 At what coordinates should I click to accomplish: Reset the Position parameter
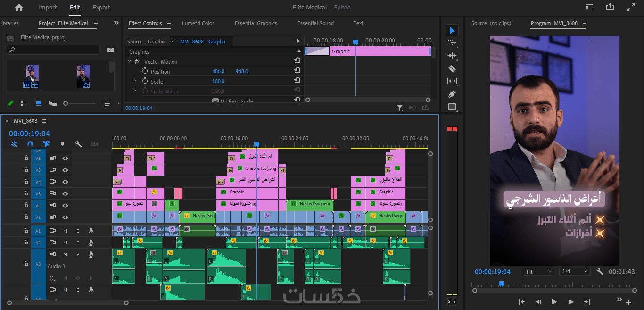297,70
